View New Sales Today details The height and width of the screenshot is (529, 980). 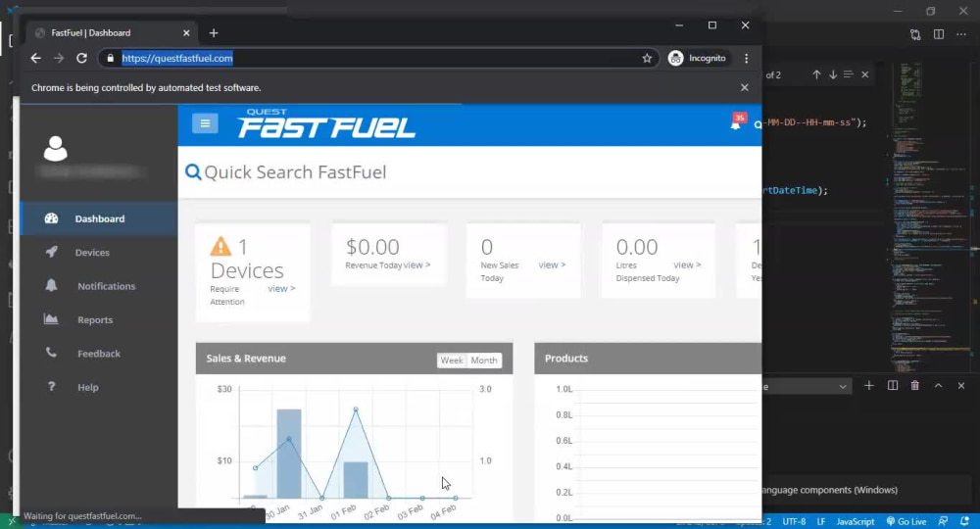point(552,264)
